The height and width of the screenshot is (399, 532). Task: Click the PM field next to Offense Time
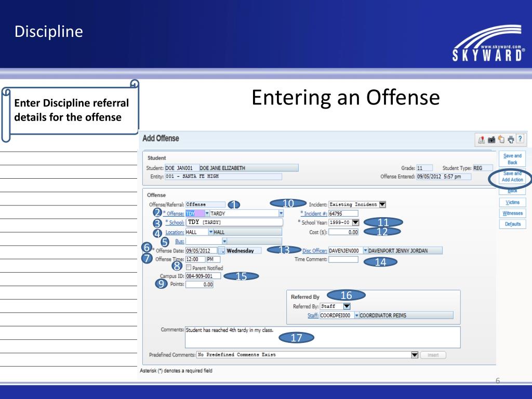[213, 259]
